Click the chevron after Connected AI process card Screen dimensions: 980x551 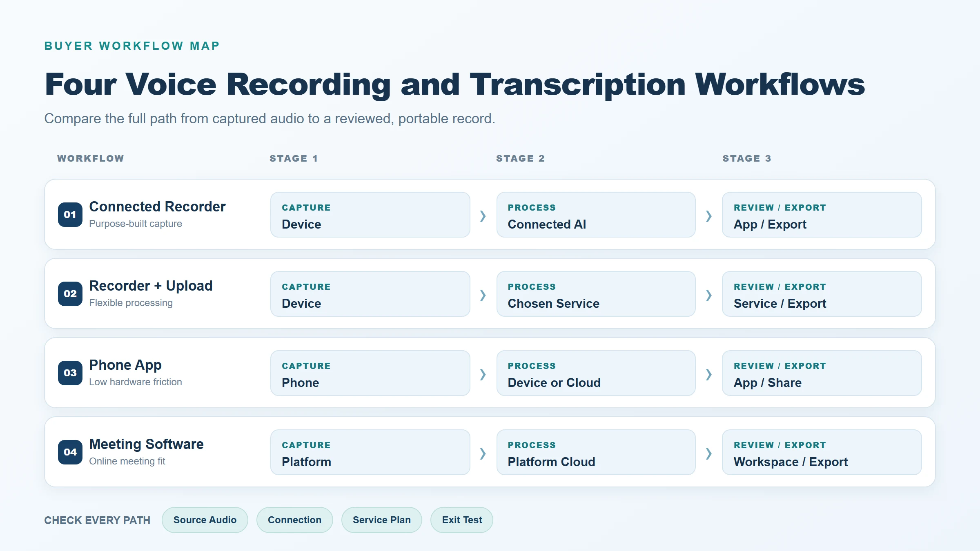pos(709,216)
